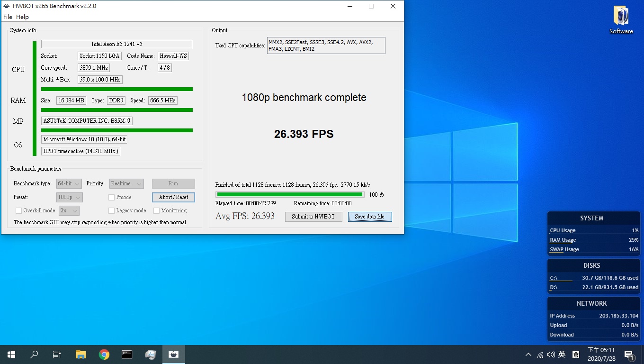This screenshot has height=364, width=644.
Task: Click the Used CPU capabilities text box
Action: pos(326,45)
